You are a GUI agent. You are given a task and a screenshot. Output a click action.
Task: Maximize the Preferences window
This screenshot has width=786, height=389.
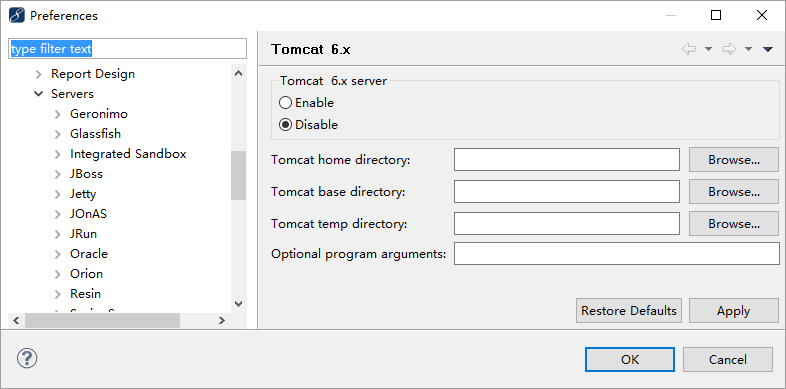pos(716,16)
